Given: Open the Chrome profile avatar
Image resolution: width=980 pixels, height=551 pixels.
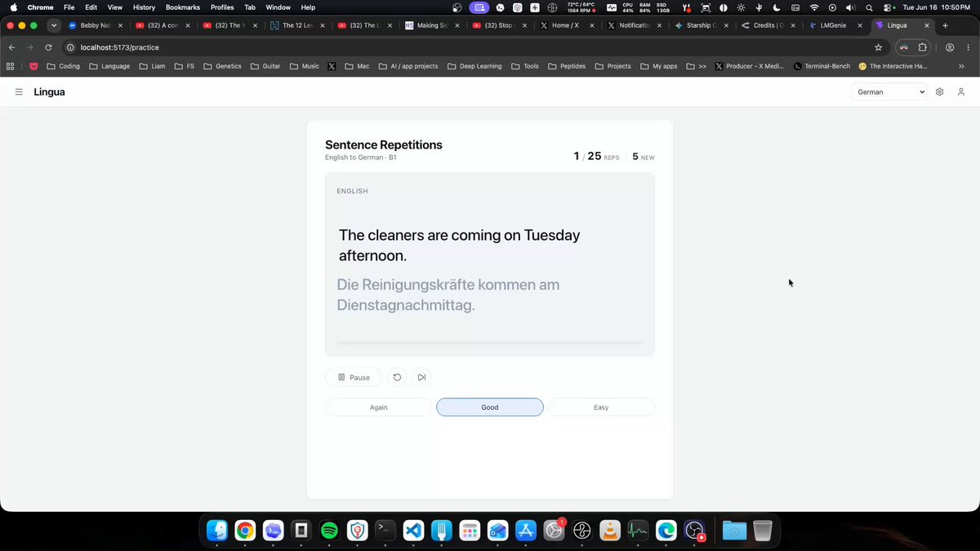Looking at the screenshot, I should [950, 47].
